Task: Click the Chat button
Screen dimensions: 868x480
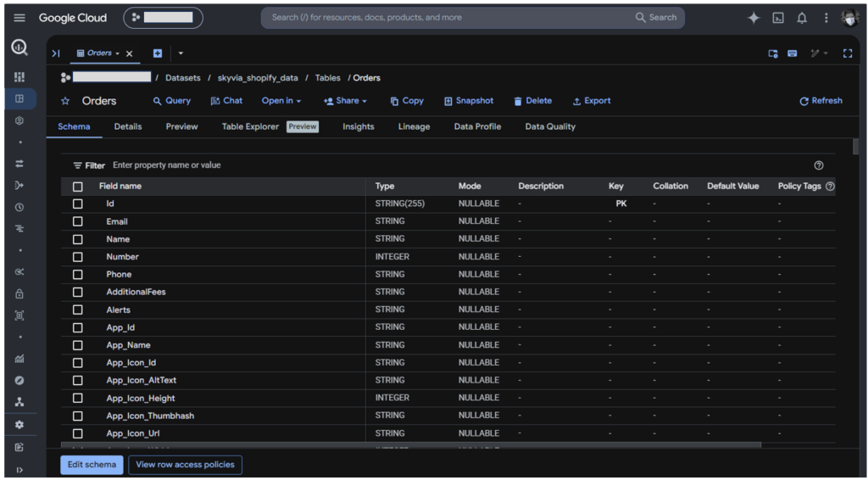Action: tap(226, 101)
